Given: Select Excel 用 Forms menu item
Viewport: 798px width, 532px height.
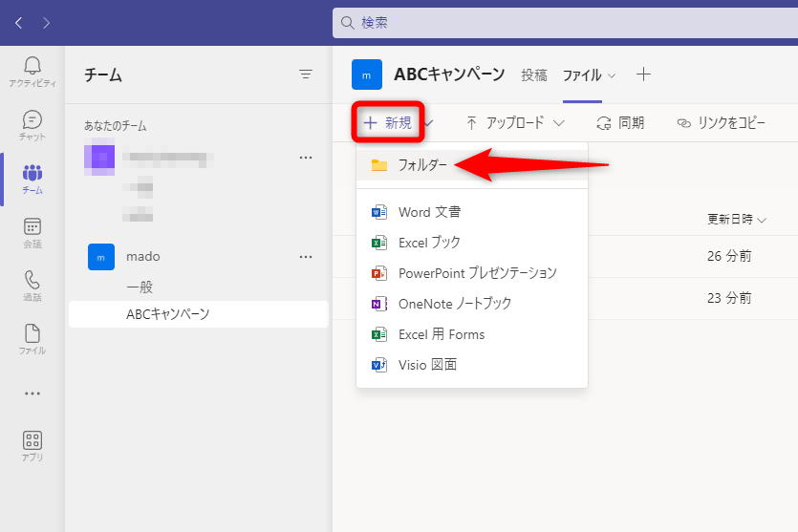Looking at the screenshot, I should pos(472,334).
